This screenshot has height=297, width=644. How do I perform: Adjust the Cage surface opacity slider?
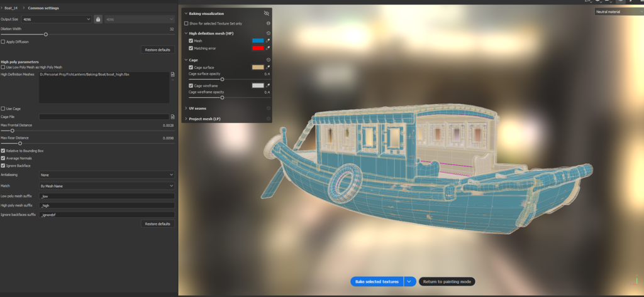[222, 79]
